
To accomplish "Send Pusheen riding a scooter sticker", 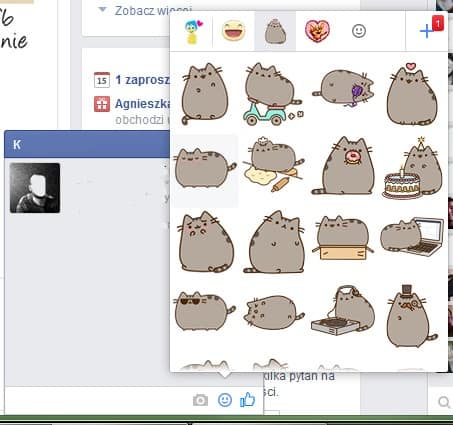I will pos(273,94).
